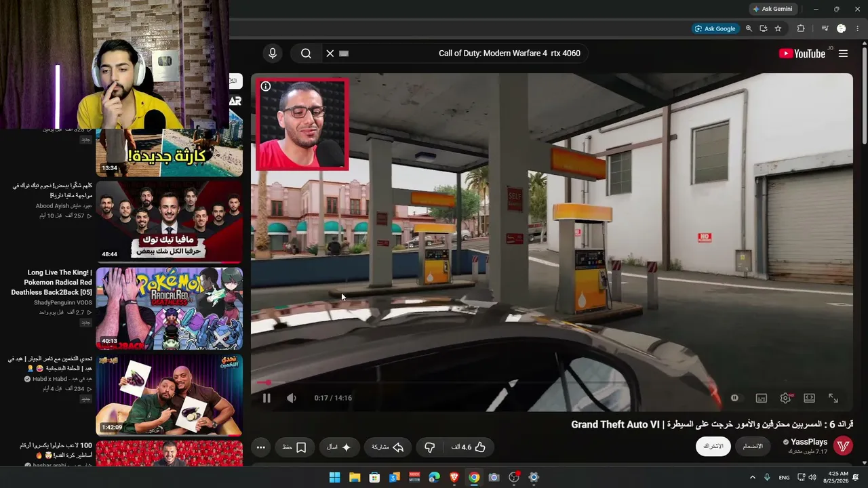Click the Ask Gemini button in title bar
The height and width of the screenshot is (488, 868).
coord(772,9)
